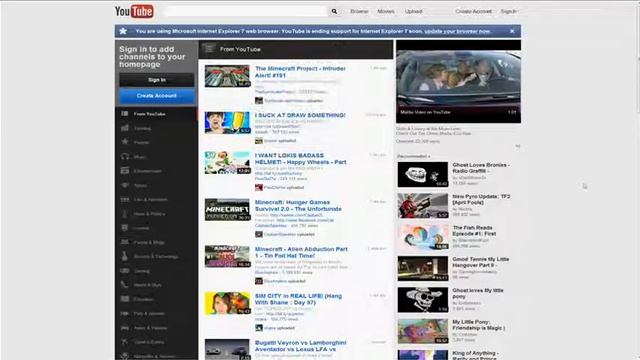Viewport: 640px width, 360px height.
Task: Open Autos & Vehicles category in sidebar
Action: click(x=156, y=328)
